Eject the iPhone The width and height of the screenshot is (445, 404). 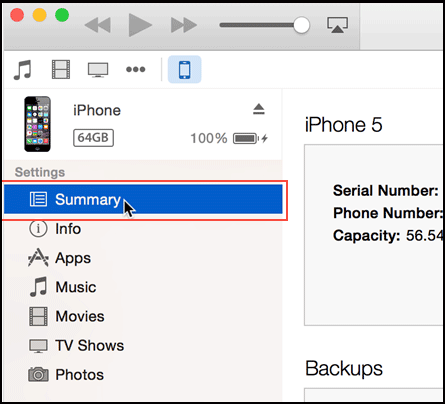[x=259, y=109]
